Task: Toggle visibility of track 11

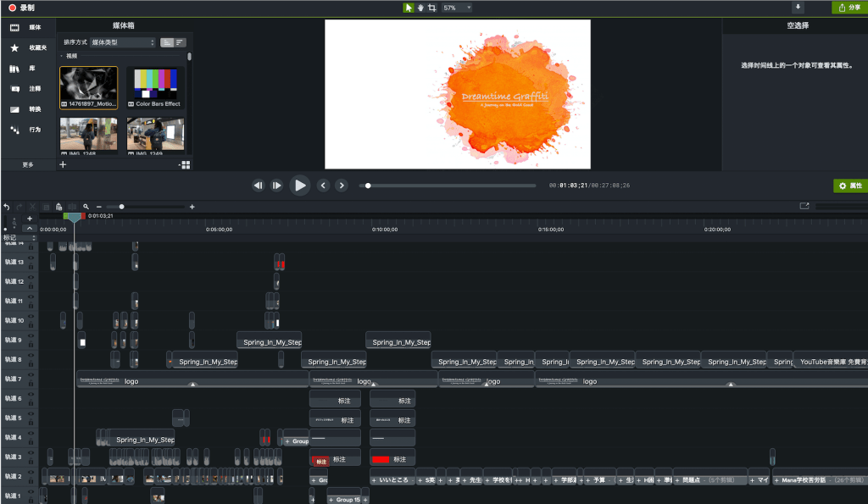Action: pos(31,296)
